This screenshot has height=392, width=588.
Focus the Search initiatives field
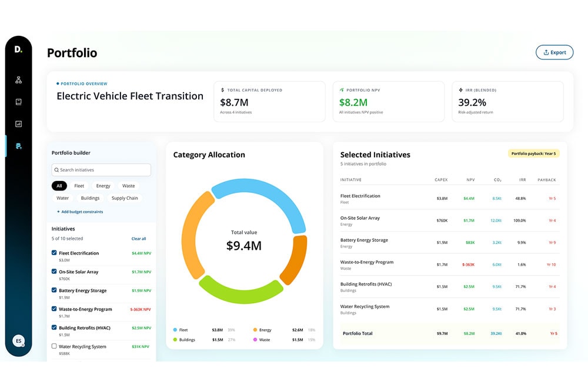(x=101, y=170)
